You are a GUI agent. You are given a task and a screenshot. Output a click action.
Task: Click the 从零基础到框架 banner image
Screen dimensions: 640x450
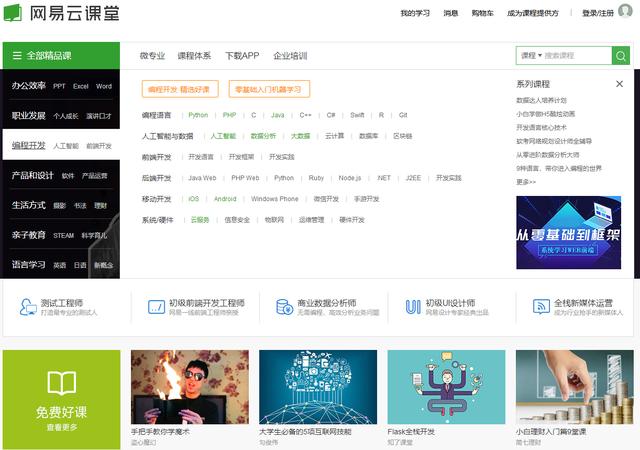tap(568, 232)
